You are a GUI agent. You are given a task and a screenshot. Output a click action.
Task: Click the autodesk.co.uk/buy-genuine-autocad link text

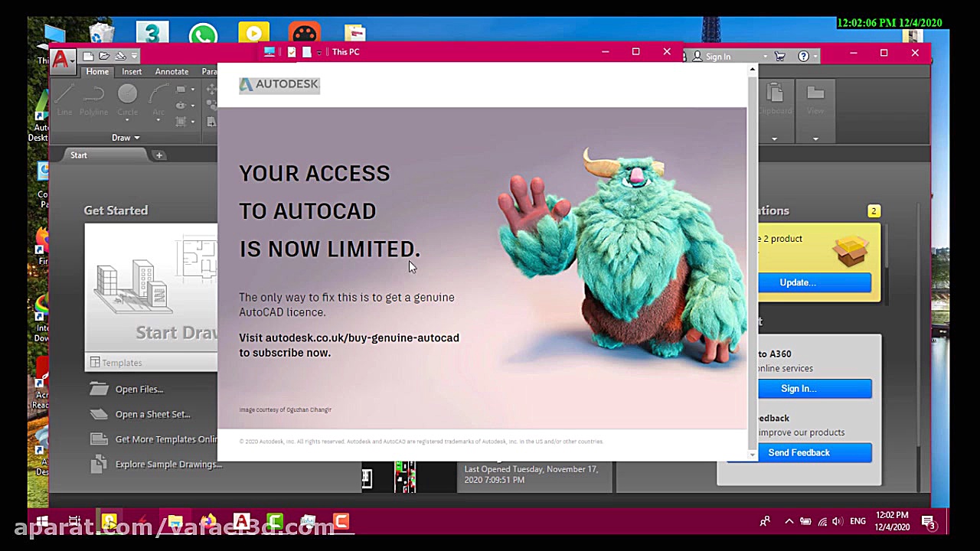click(362, 337)
